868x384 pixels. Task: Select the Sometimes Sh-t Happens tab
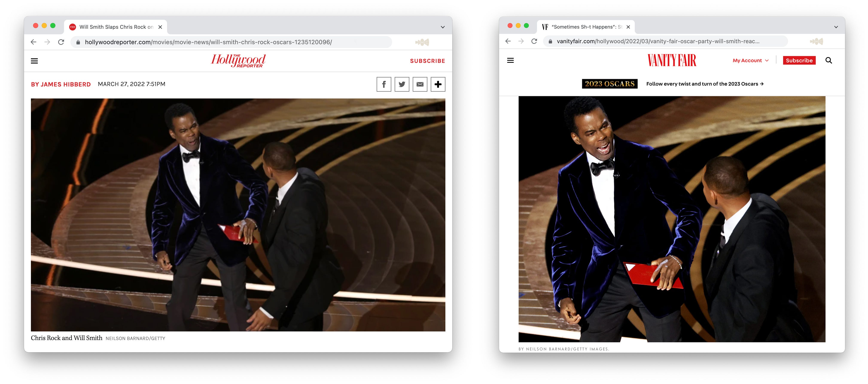pyautogui.click(x=586, y=27)
